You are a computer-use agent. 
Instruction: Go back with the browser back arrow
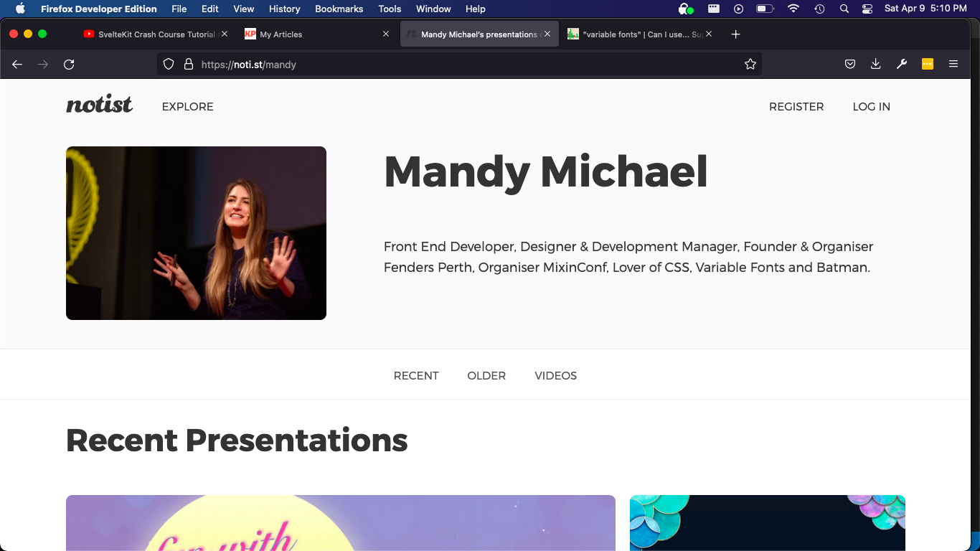[x=17, y=65]
